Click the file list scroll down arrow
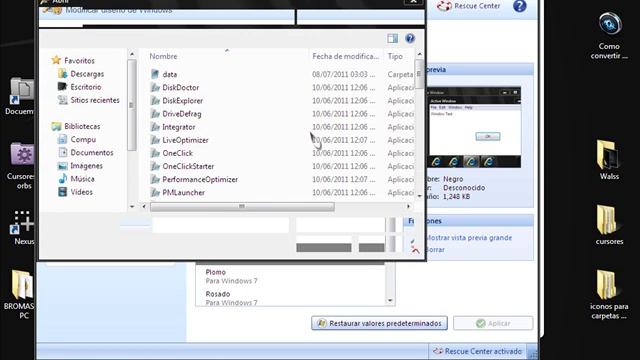Viewport: 640px width, 360px height. point(419,196)
